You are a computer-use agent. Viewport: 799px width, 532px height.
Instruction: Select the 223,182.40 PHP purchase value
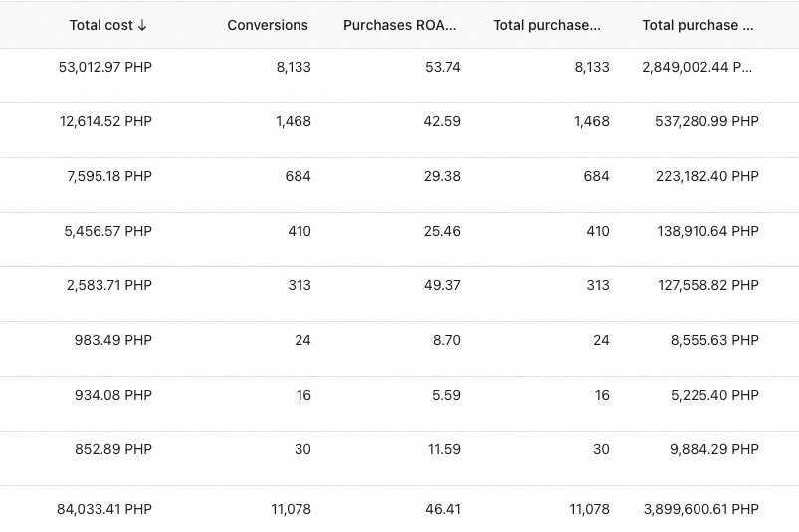(700, 176)
